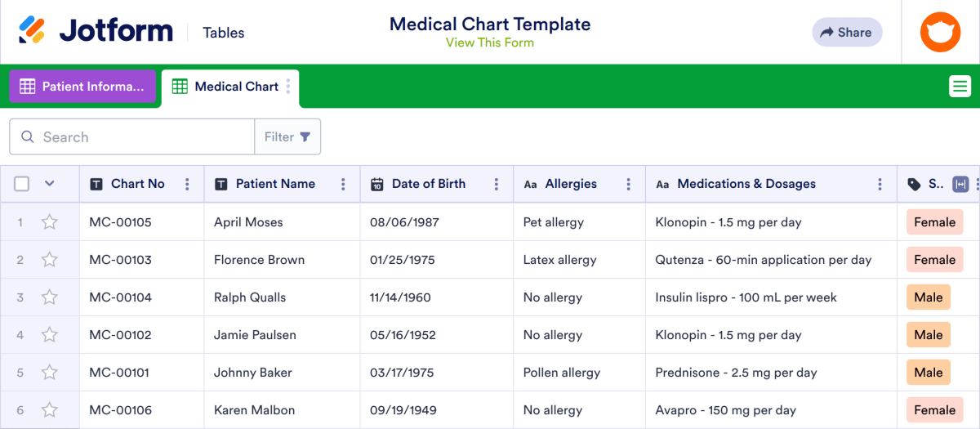The image size is (980, 429).
Task: Open Medications & Dosages column menu
Action: (x=880, y=185)
